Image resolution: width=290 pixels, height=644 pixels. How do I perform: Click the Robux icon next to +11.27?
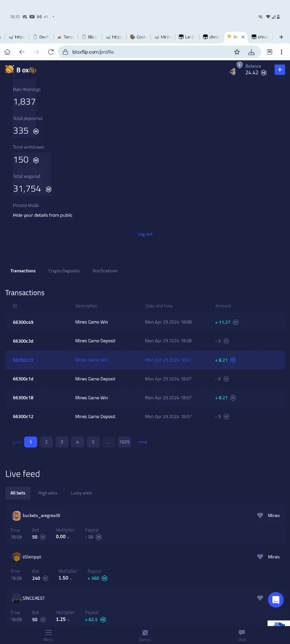236,322
